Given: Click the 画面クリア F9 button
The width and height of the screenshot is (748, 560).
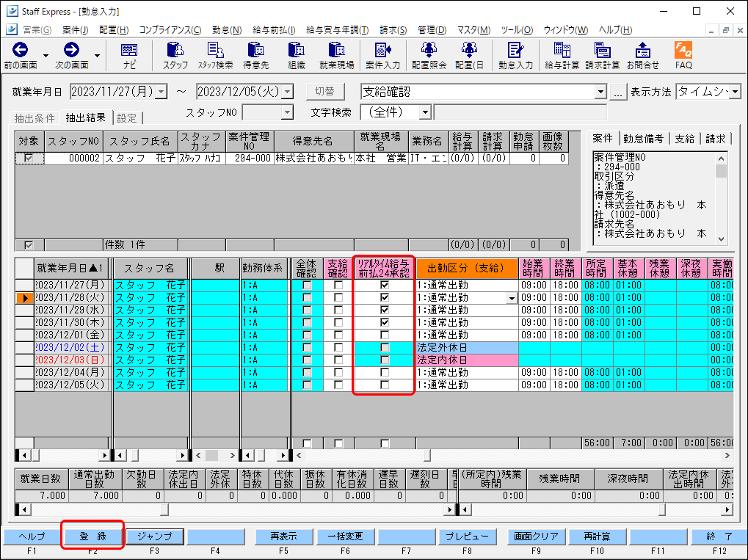Looking at the screenshot, I should (536, 537).
